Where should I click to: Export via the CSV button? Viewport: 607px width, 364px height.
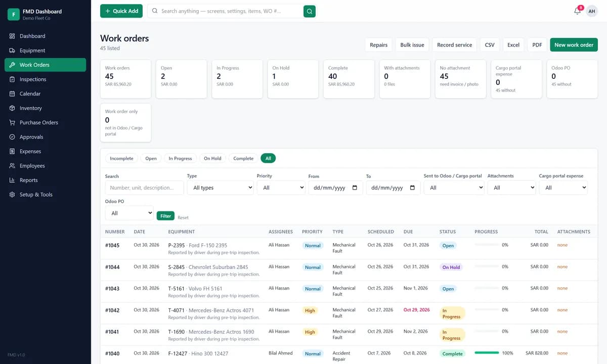pyautogui.click(x=490, y=45)
